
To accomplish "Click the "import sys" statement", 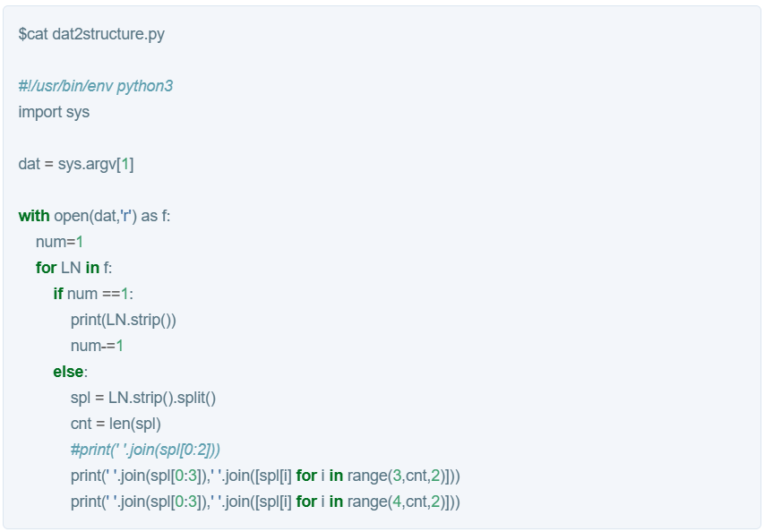I will pos(54,112).
